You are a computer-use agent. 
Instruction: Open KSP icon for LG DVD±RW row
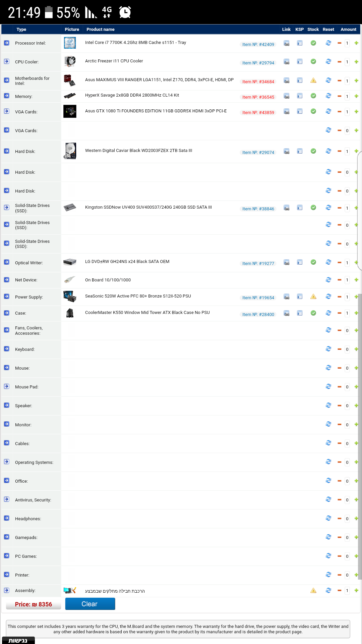(x=300, y=262)
